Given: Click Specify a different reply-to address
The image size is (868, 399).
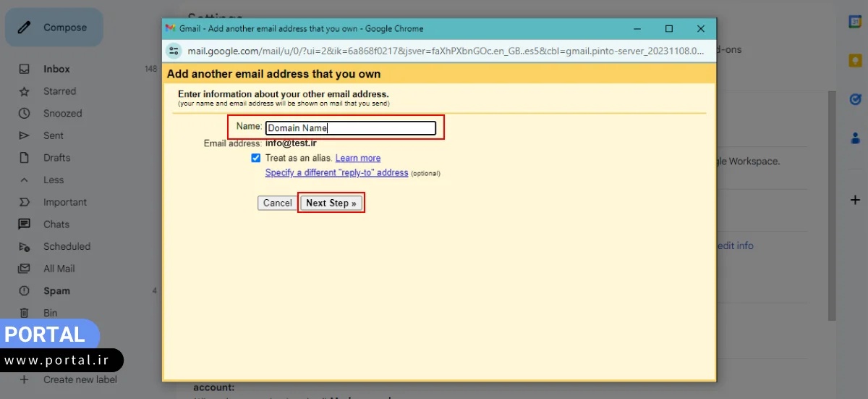Looking at the screenshot, I should click(x=336, y=173).
